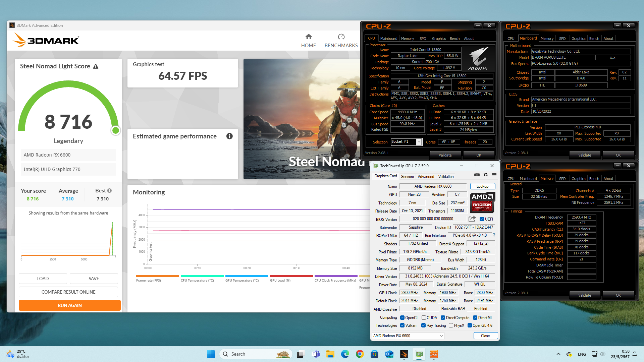Toggle the DirectML checkbox
This screenshot has height=362, width=644.
[475, 318]
